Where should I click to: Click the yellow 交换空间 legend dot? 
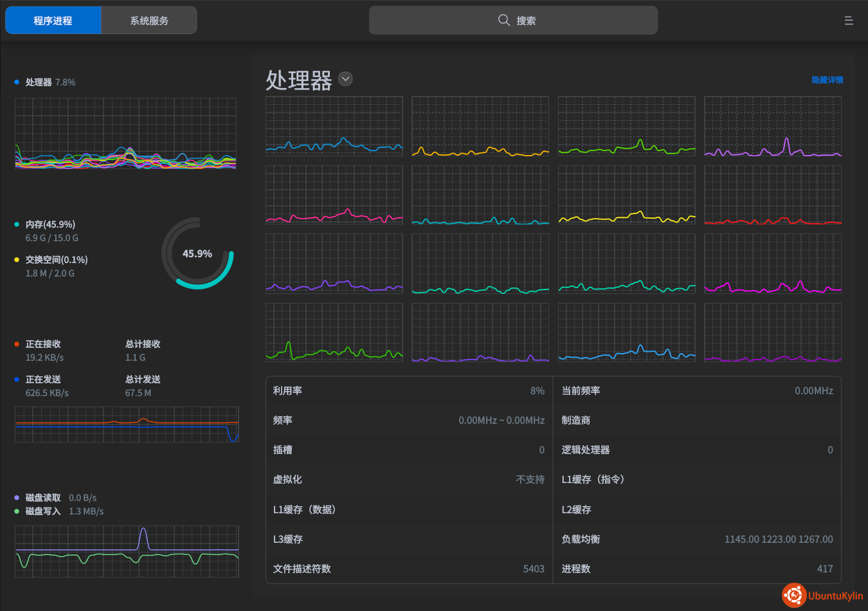tap(17, 260)
